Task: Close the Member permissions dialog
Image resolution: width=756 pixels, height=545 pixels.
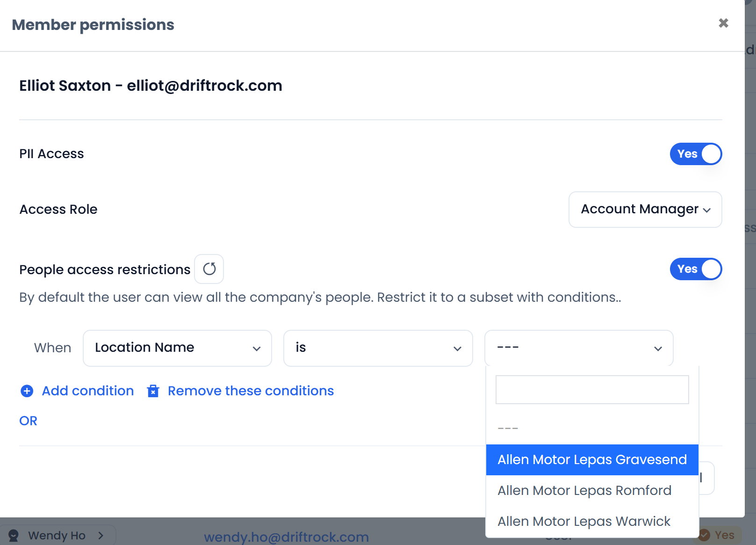Action: (x=723, y=23)
